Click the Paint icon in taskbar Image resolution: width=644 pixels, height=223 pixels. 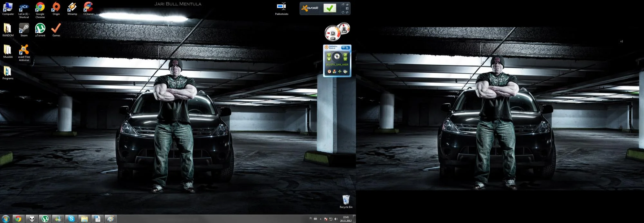(x=110, y=219)
